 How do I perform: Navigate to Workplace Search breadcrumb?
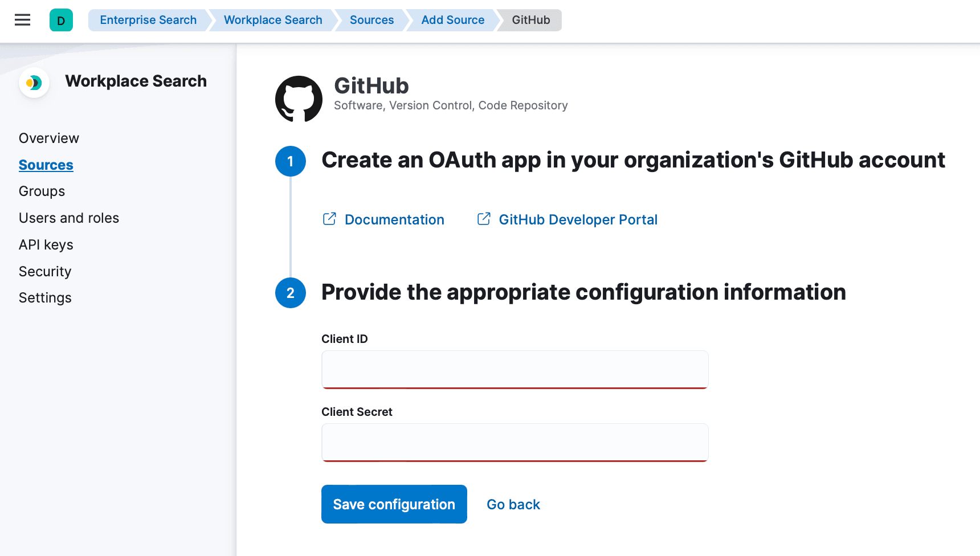point(273,20)
